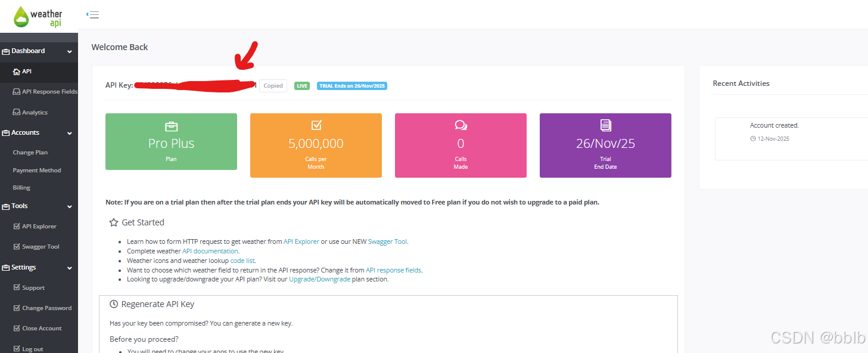
Task: Click the Get Started heading
Action: 143,222
